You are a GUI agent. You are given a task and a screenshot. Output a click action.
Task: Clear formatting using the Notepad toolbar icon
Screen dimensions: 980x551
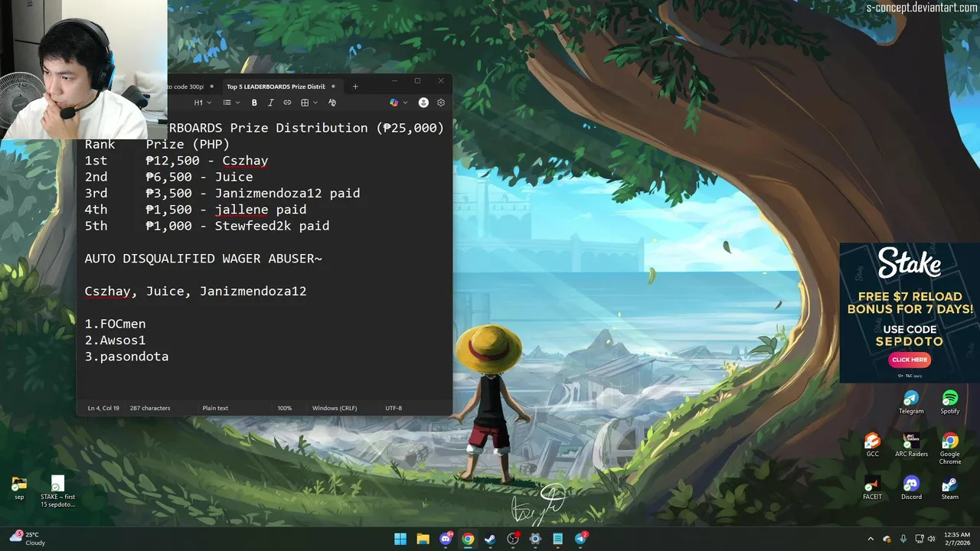[x=332, y=103]
